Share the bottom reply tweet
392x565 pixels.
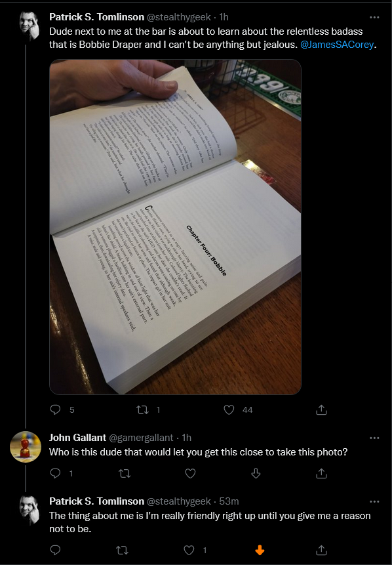pos(321,550)
